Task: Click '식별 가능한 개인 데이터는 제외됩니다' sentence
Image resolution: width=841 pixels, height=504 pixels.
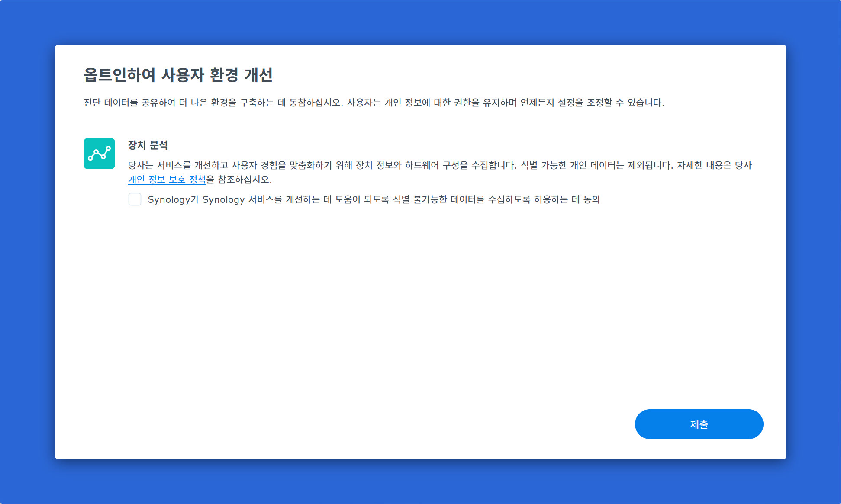Action: pyautogui.click(x=596, y=165)
